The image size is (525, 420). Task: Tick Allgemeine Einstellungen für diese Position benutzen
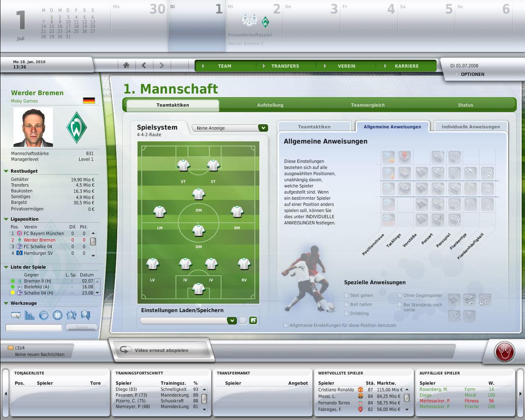click(286, 325)
